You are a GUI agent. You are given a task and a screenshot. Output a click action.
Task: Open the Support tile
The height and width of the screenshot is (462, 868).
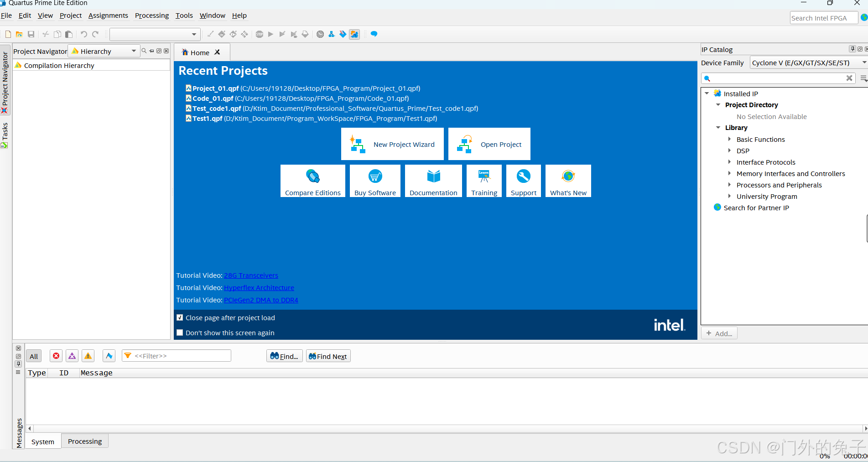[x=524, y=181]
